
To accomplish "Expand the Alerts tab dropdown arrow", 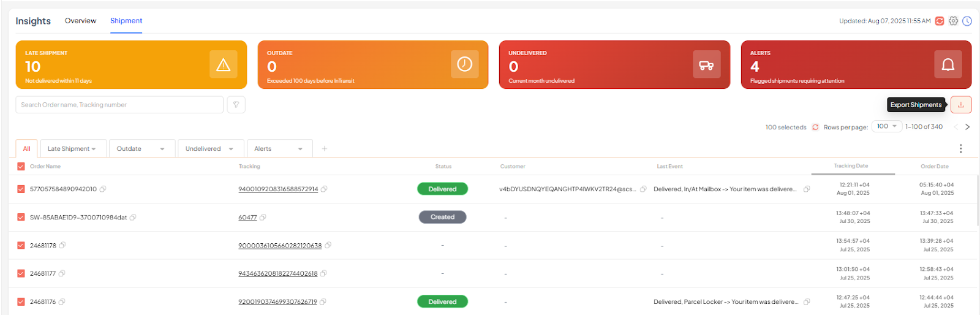I will [x=300, y=149].
